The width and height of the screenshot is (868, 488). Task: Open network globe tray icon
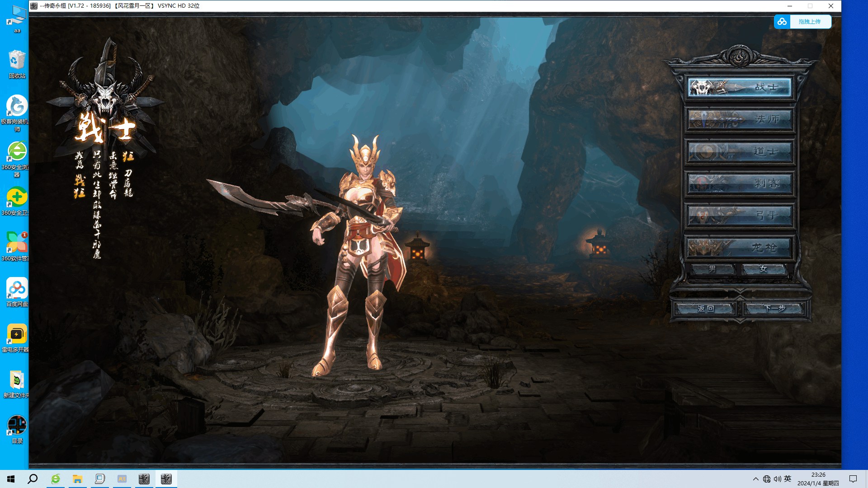(x=767, y=479)
